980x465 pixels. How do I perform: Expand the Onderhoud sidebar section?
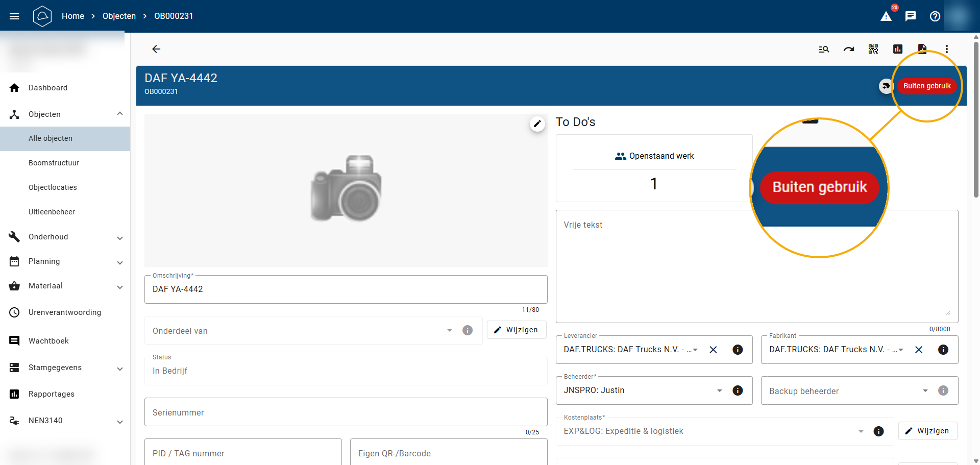point(119,237)
